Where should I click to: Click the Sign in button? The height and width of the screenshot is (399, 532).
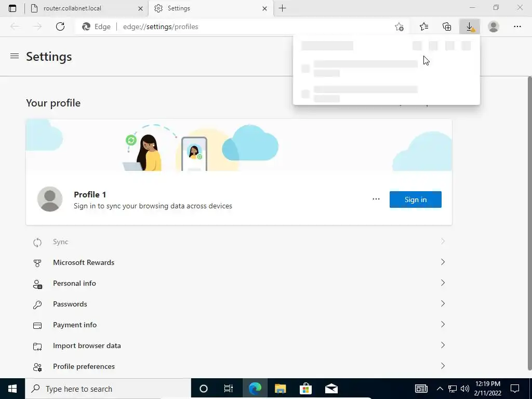(415, 199)
